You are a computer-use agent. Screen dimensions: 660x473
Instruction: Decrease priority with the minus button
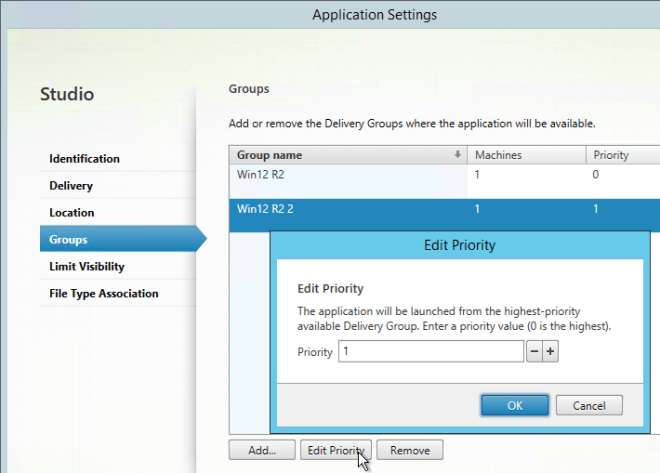534,352
